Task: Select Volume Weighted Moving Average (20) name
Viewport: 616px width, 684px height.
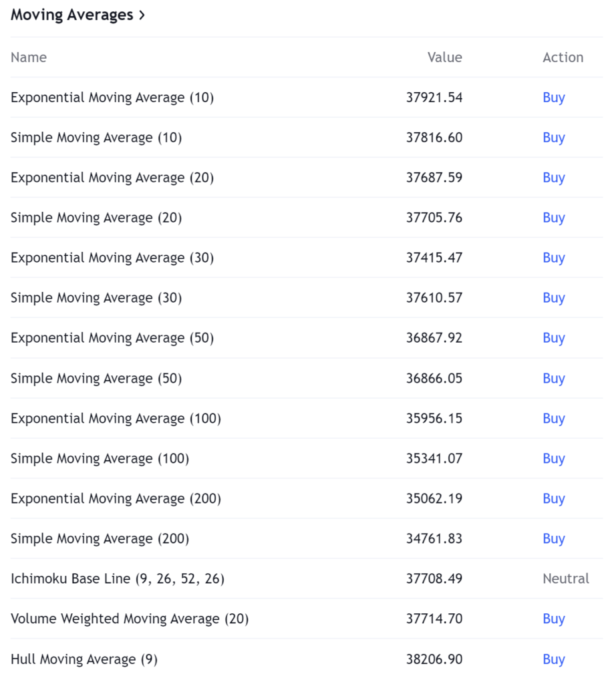Action: (x=130, y=619)
